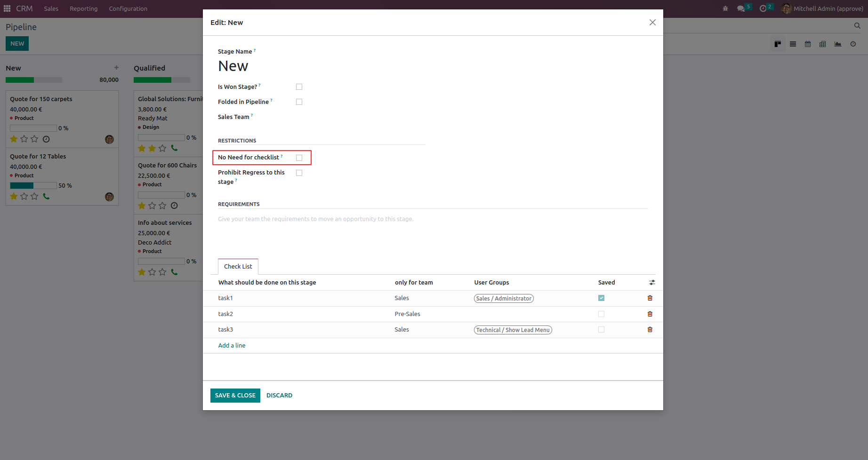Open the conversations messages icon
Viewport: 868px width, 460px height.
pos(741,8)
